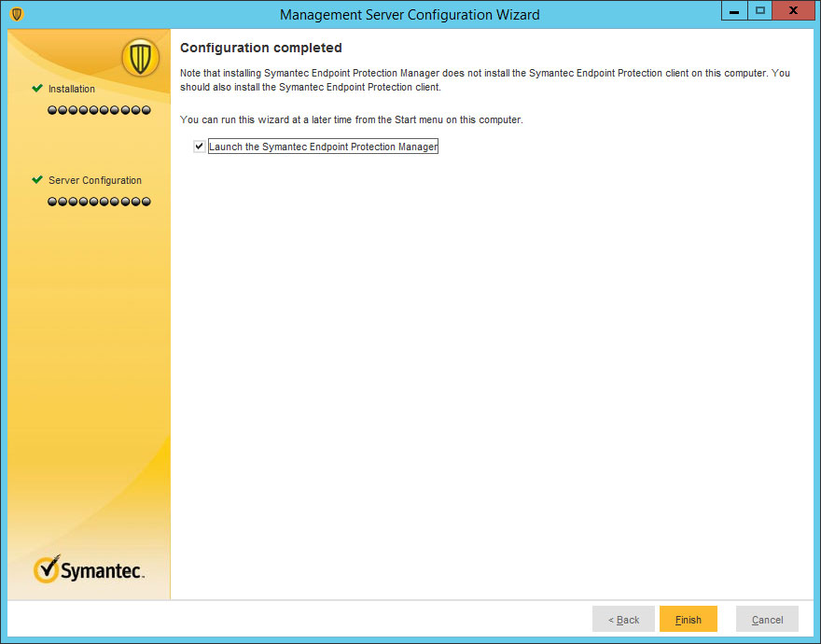Click the Server Configuration green checkmark
The height and width of the screenshot is (644, 821).
pyautogui.click(x=37, y=180)
